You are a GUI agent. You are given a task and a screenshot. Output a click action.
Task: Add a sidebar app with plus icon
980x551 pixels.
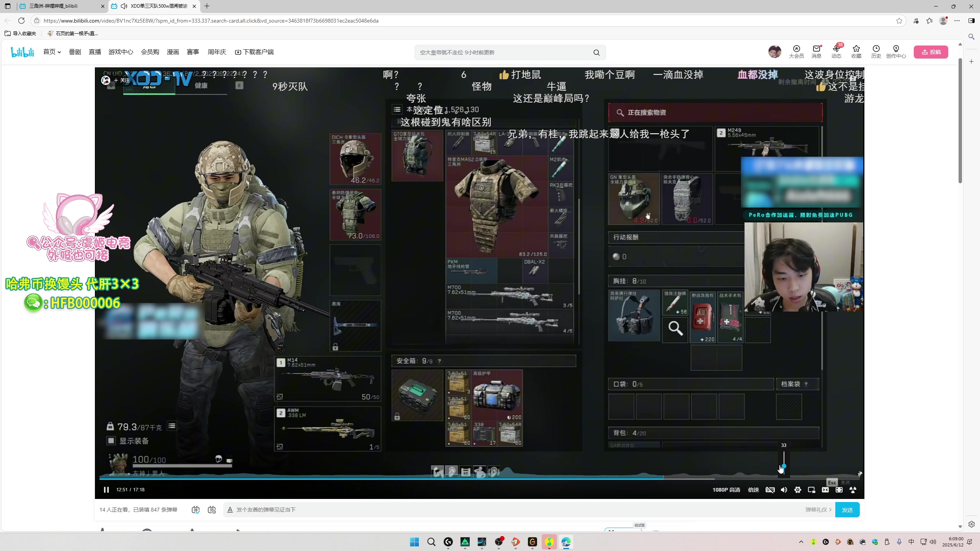point(972,62)
